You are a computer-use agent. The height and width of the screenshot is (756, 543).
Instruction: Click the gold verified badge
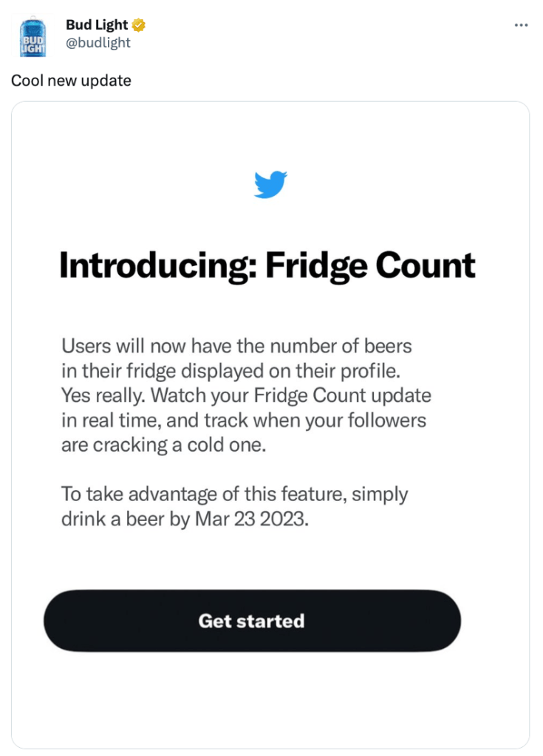[138, 26]
